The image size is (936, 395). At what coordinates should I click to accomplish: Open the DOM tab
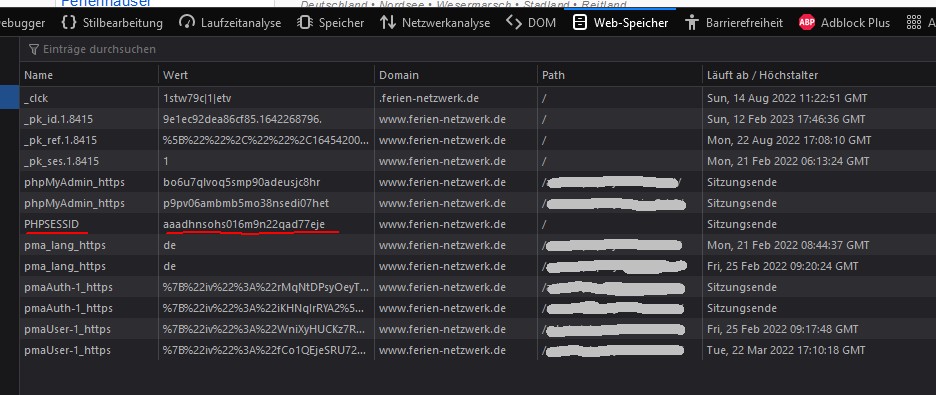[x=531, y=23]
